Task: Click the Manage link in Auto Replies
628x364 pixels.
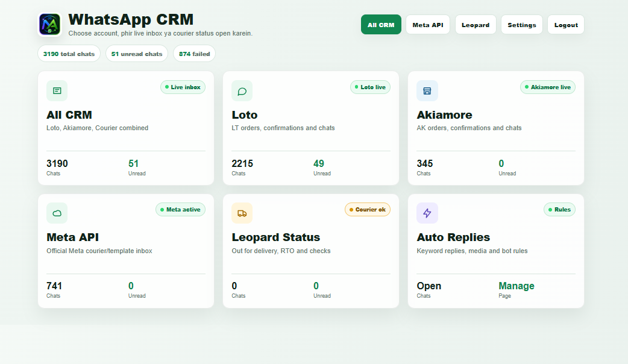Action: 517,286
